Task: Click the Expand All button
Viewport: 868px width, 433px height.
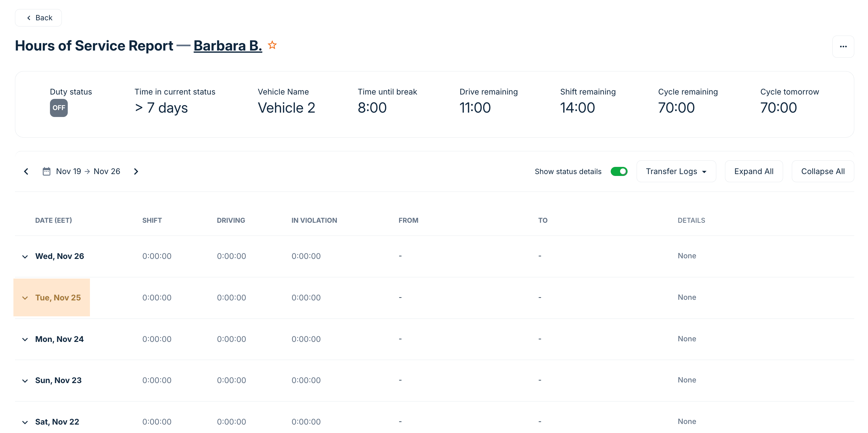Action: click(753, 171)
